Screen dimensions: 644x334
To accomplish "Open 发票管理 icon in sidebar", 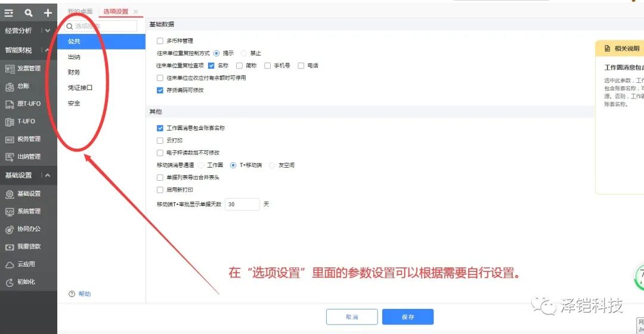I will pyautogui.click(x=10, y=69).
